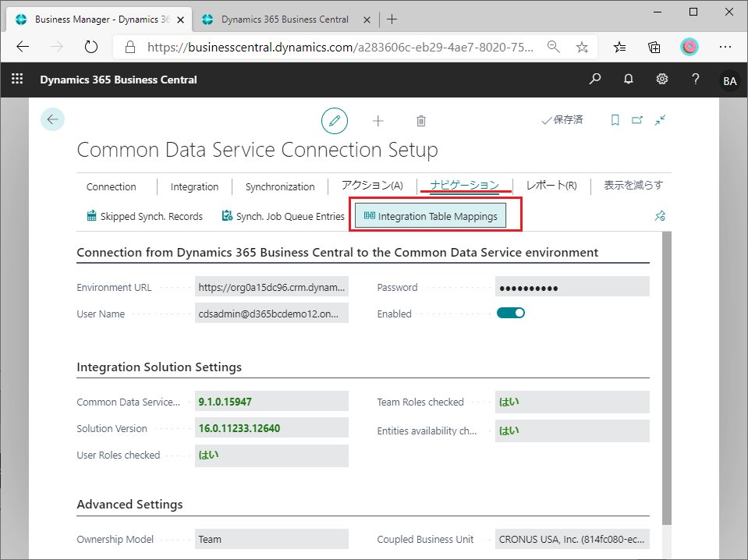Add page to favorites star
748x560 pixels.
[582, 47]
